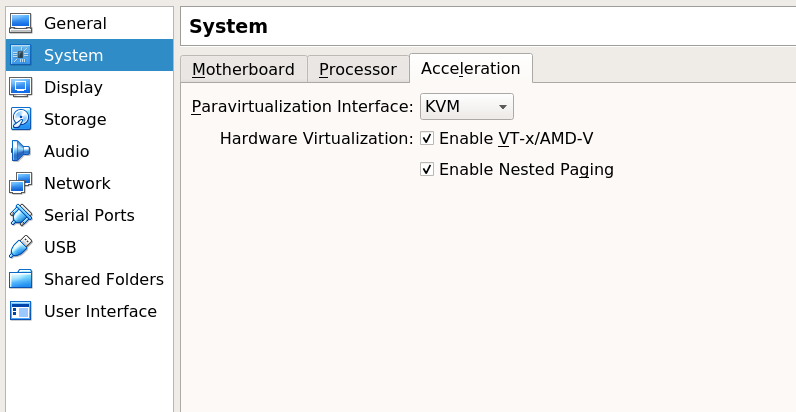Select the Audio speaker icon
Image resolution: width=796 pixels, height=412 pixels.
tap(21, 151)
